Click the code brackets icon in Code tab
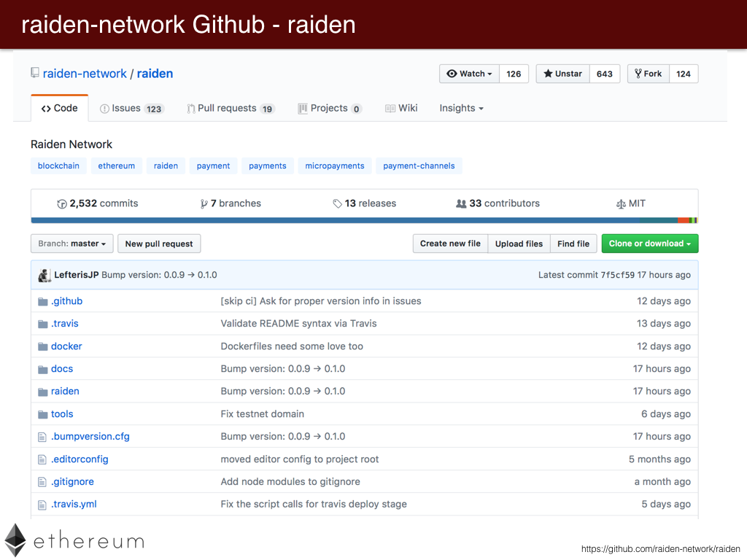 pos(46,109)
